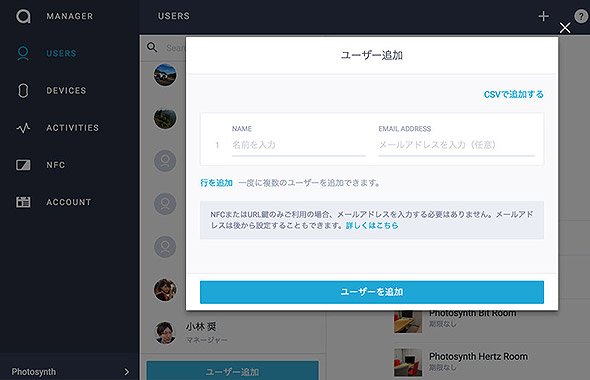Close the ユーザー追加 dialog with X
Viewport: 590px width, 380px height.
click(x=565, y=28)
